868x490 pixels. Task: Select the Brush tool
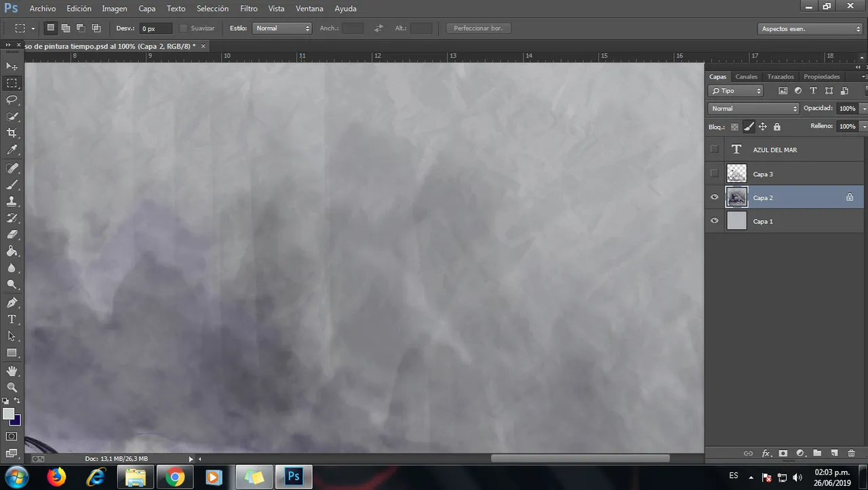pos(12,184)
